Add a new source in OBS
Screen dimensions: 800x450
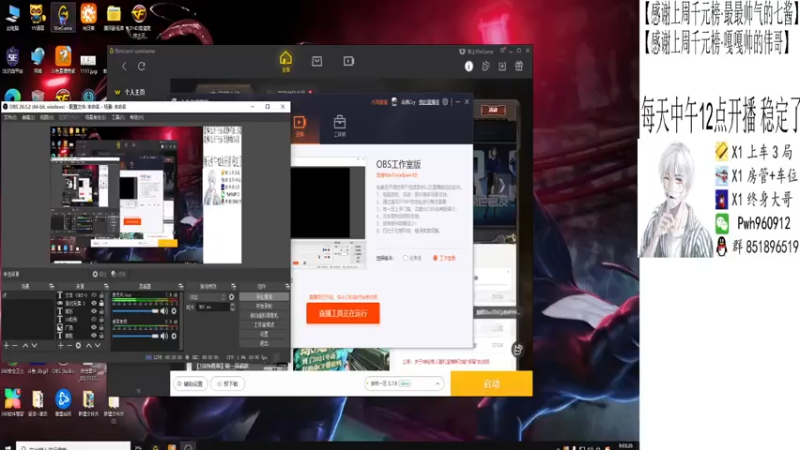point(61,345)
